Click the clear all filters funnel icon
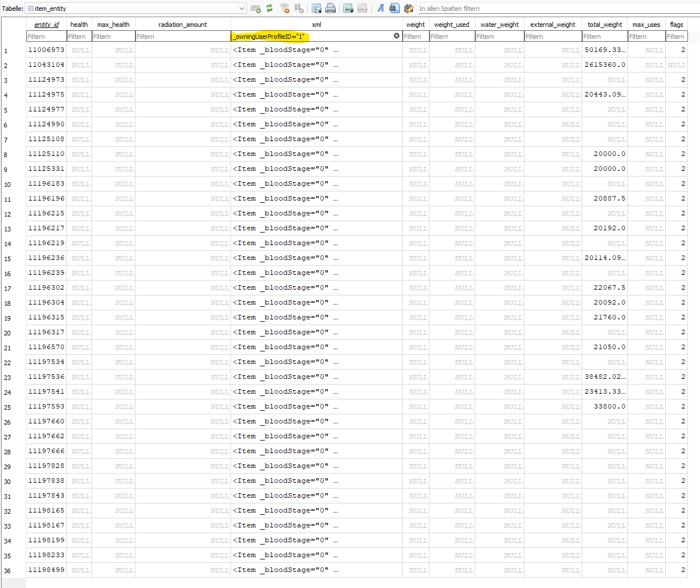The height and width of the screenshot is (588, 700). coord(284,9)
